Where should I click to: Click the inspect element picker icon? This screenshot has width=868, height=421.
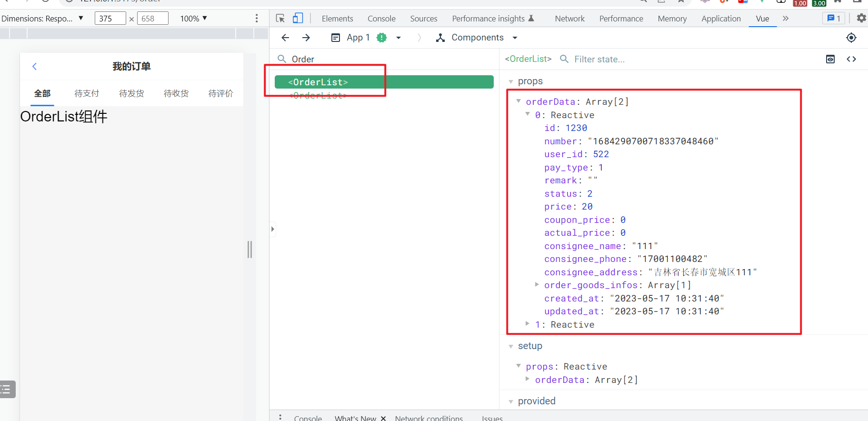(280, 19)
